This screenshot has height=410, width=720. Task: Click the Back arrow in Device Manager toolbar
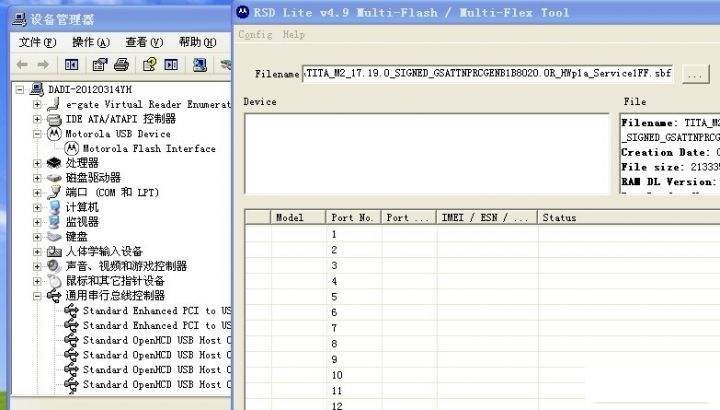pos(22,65)
